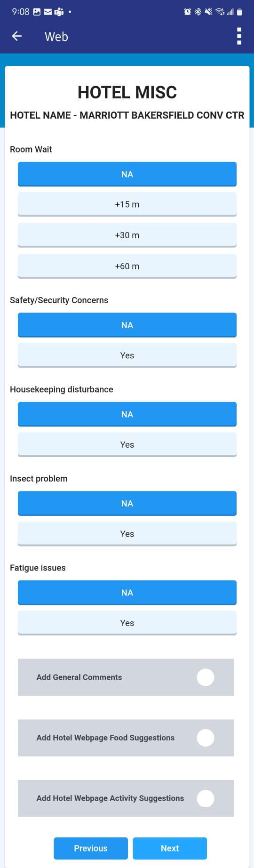
Task: Select NA under Fatigue issues
Action: click(x=127, y=593)
